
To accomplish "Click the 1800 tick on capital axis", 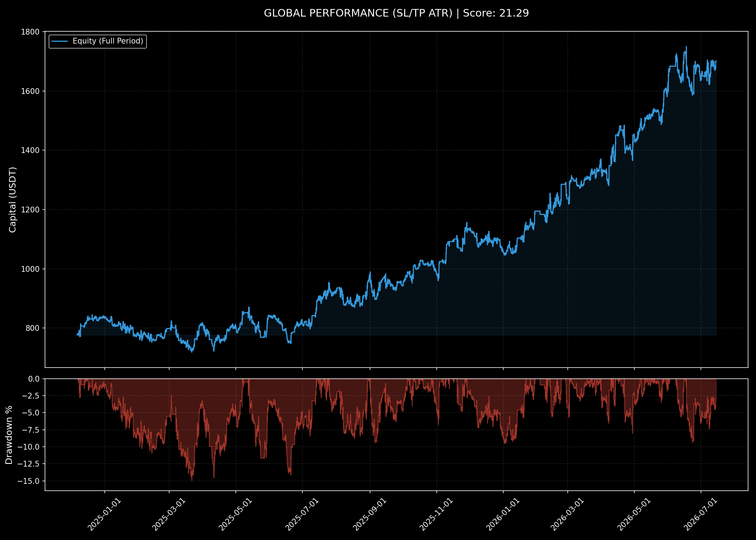I will click(30, 32).
